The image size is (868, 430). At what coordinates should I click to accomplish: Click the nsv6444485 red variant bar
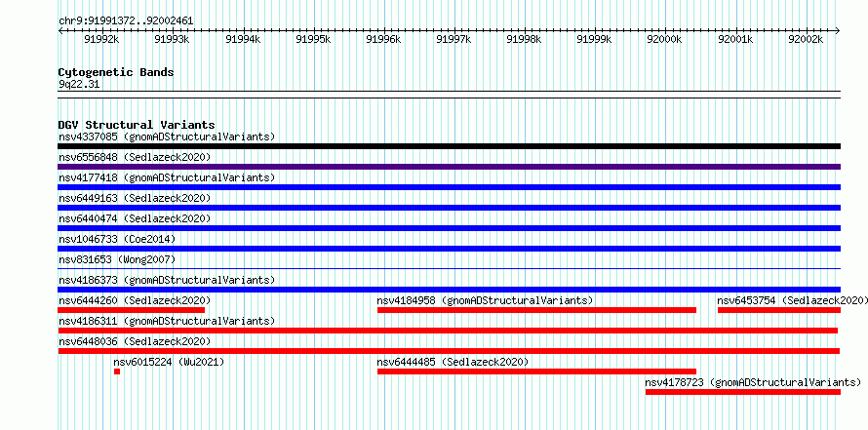(536, 371)
